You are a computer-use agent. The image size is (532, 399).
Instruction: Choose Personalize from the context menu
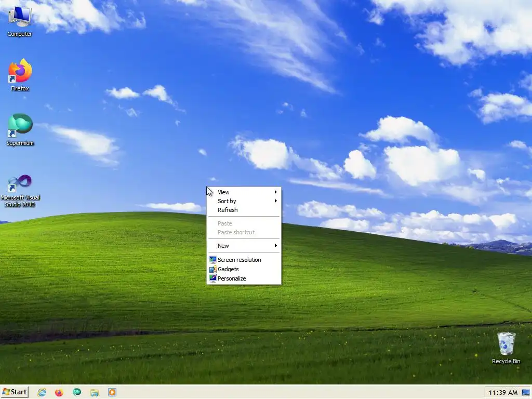(x=244, y=278)
